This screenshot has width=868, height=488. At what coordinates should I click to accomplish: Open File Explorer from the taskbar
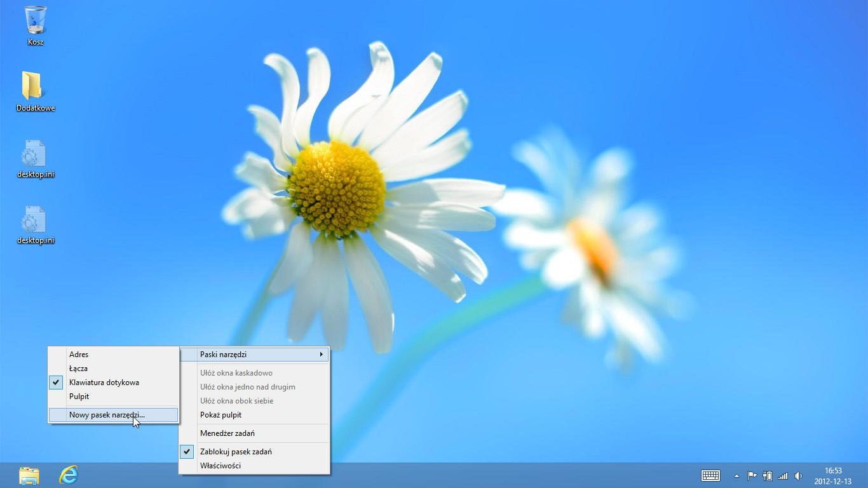coord(29,475)
